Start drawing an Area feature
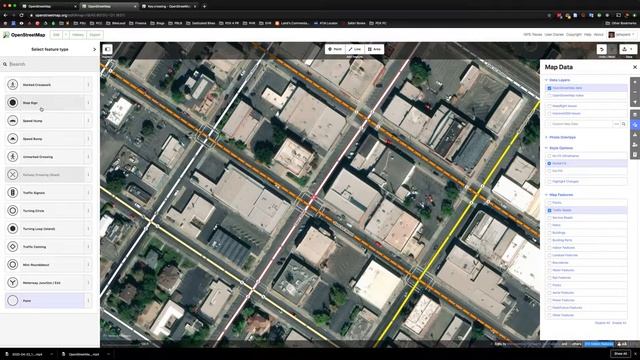Viewport: 640px width, 360px height. click(374, 49)
